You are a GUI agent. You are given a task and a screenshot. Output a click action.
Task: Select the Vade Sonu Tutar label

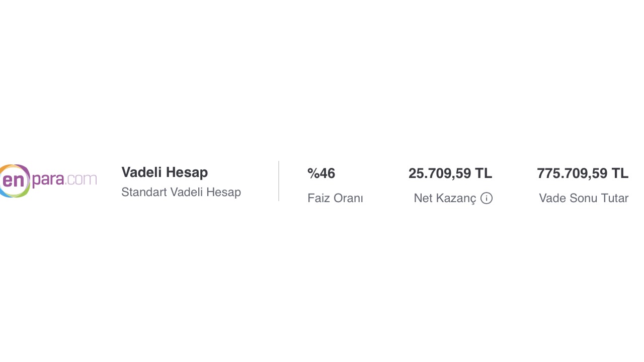(x=584, y=198)
